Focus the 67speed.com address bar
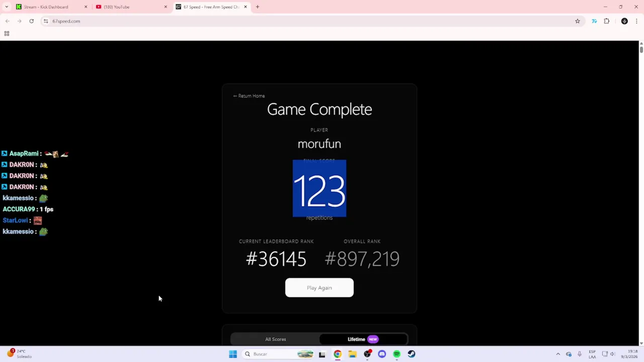 (312, 21)
